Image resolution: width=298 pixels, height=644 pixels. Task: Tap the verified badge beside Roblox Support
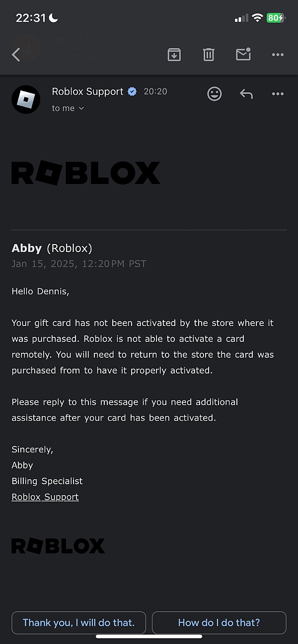click(x=132, y=92)
